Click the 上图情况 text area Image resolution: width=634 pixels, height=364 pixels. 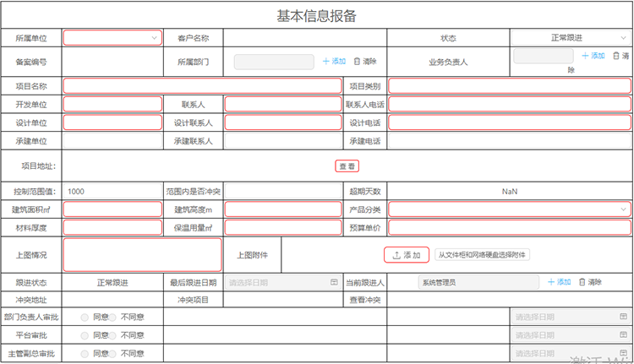pyautogui.click(x=142, y=254)
